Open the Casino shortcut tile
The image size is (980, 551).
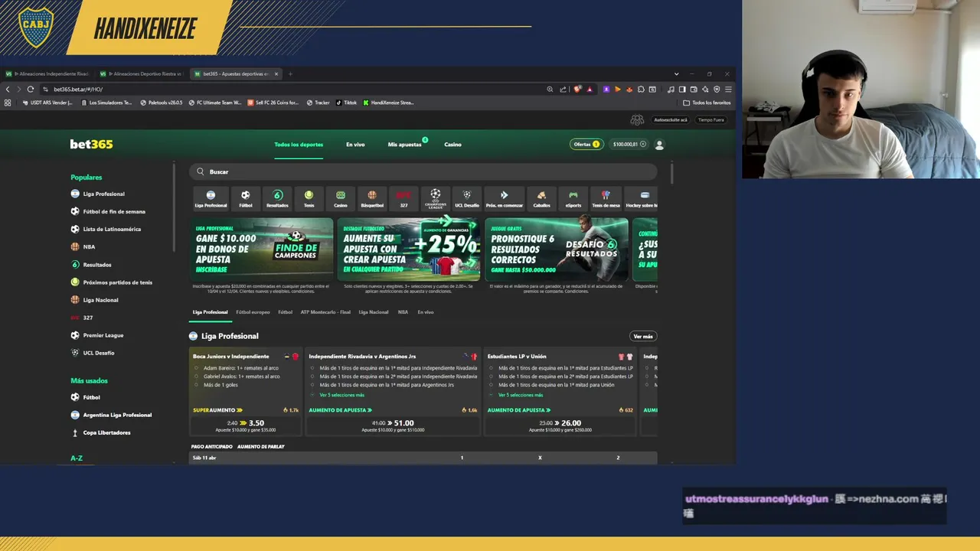[x=340, y=198]
